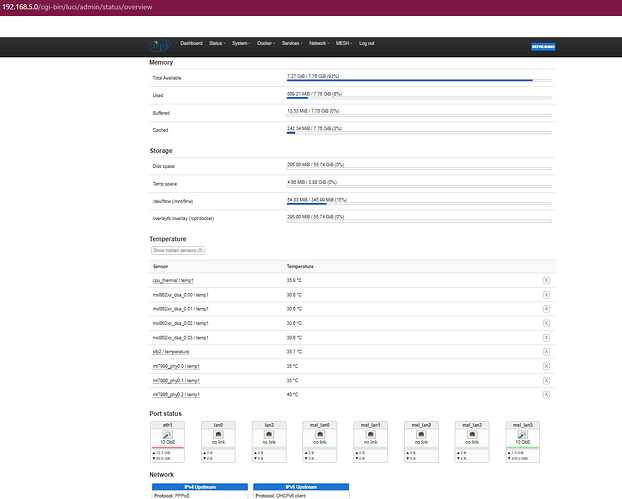Expand the Network dropdown menu
Image resolution: width=622 pixels, height=499 pixels.
click(x=319, y=43)
